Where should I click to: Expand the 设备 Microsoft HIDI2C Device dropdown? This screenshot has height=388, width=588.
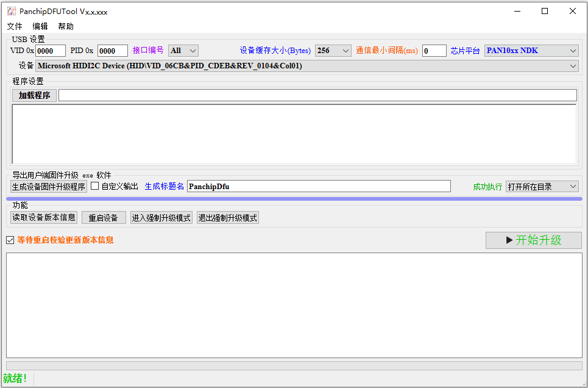point(306,66)
